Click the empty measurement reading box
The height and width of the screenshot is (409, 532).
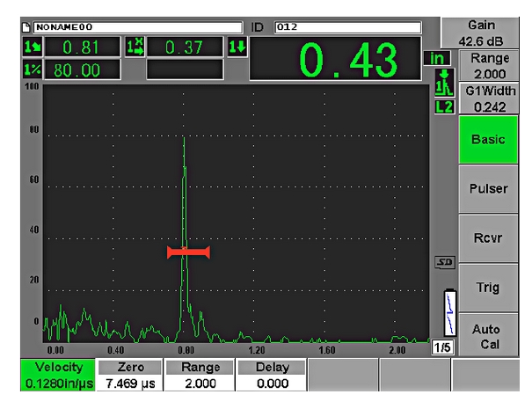click(185, 69)
